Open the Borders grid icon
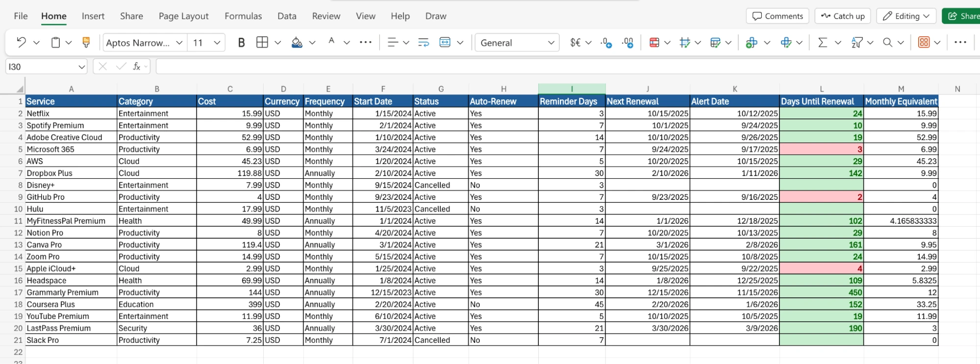This screenshot has width=980, height=364. [x=262, y=43]
